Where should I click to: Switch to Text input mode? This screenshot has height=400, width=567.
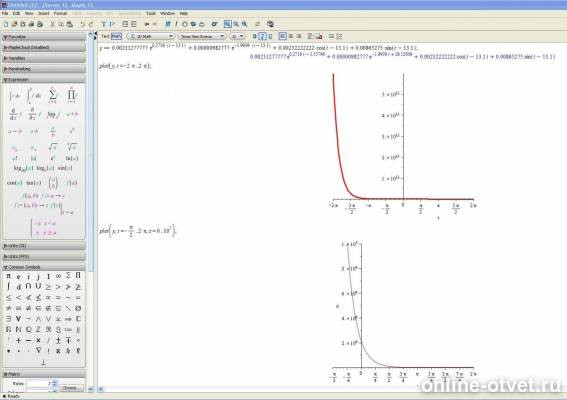(105, 36)
